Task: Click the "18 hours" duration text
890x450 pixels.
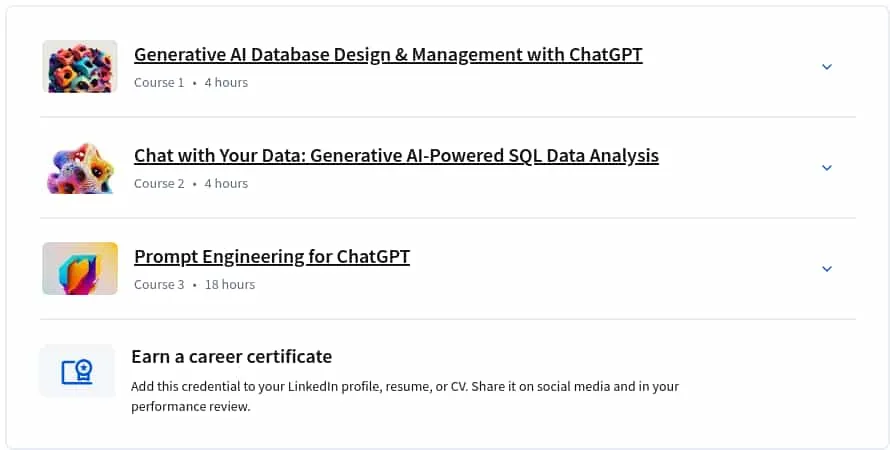Action: (230, 285)
